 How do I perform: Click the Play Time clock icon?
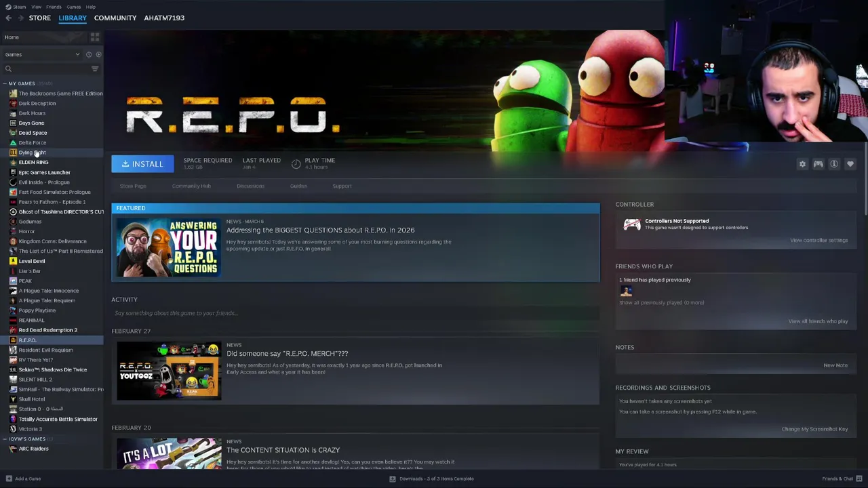pyautogui.click(x=296, y=164)
